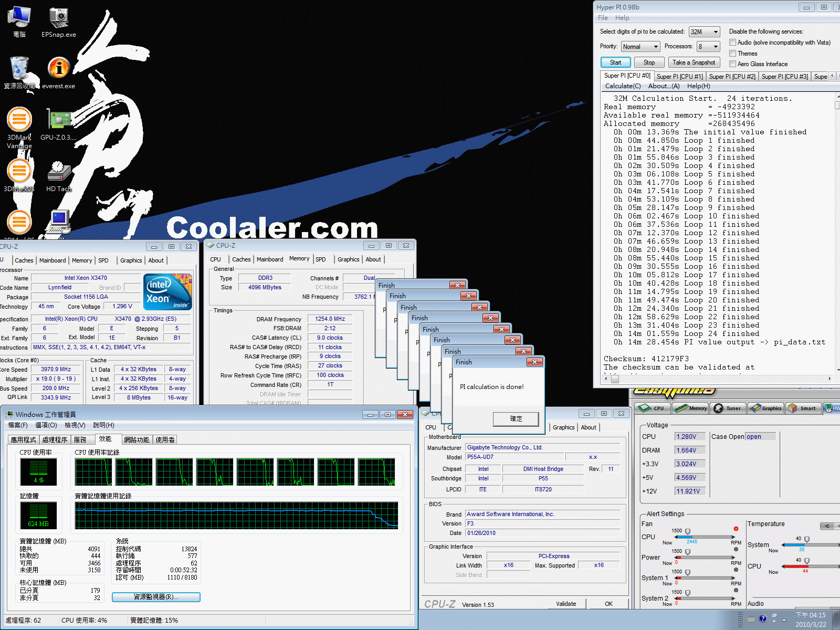Open the GPU-Z.0.3 desktop icon
Screen dimensions: 840x630
pyautogui.click(x=59, y=124)
